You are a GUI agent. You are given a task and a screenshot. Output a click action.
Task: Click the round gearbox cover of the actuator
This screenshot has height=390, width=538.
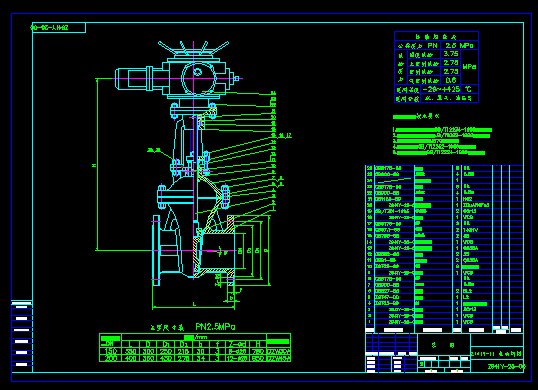(198, 78)
